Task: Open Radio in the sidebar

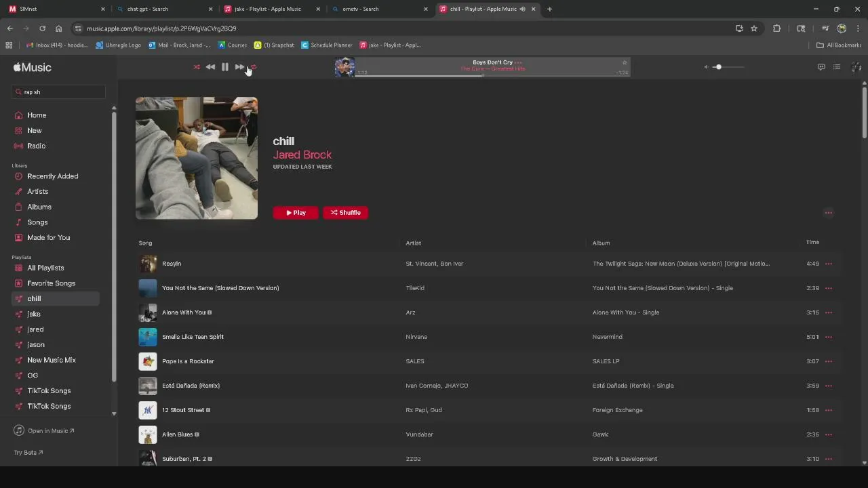Action: pos(37,146)
